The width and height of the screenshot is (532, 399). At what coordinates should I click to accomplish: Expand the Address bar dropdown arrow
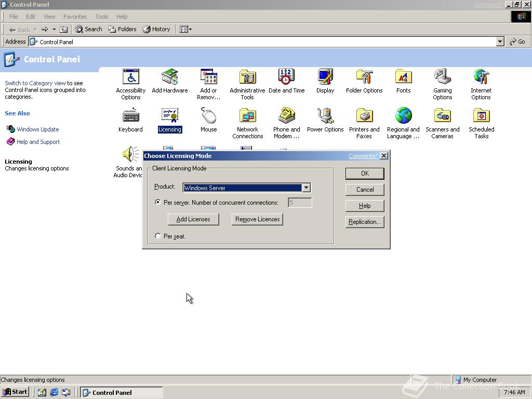pos(500,42)
